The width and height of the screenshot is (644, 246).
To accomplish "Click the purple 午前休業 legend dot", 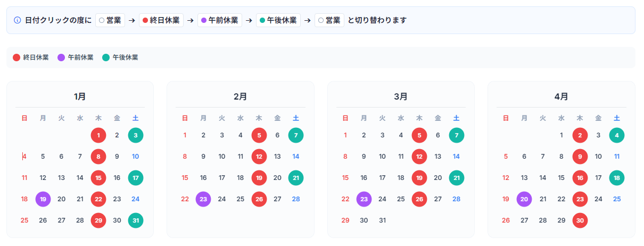I will point(61,58).
